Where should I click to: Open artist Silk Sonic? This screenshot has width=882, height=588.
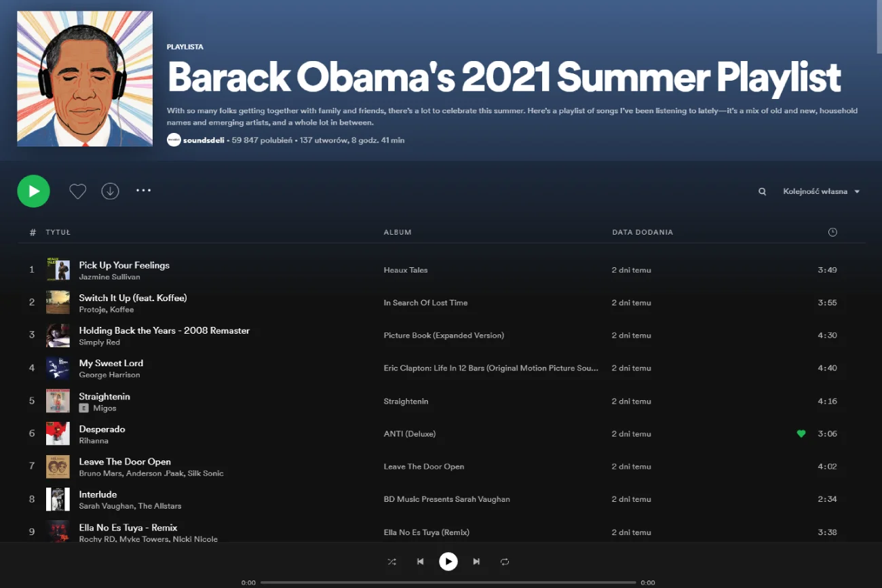[206, 473]
